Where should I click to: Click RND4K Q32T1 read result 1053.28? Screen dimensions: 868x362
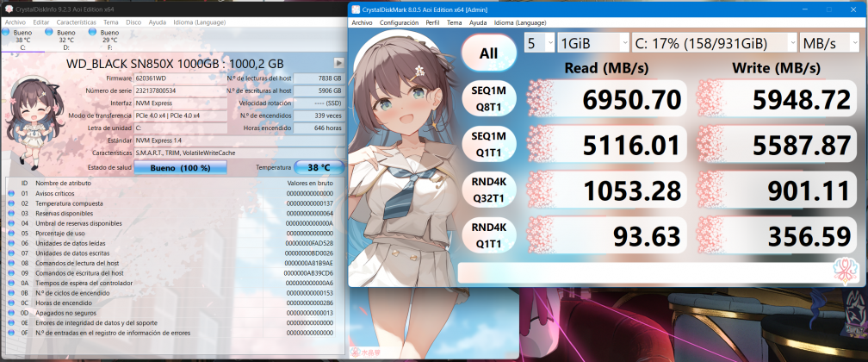[x=606, y=190]
